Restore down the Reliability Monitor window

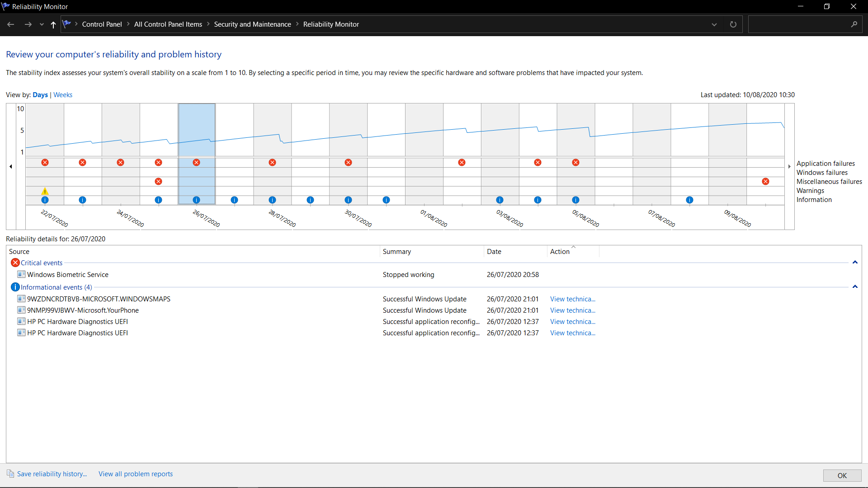(x=827, y=6)
